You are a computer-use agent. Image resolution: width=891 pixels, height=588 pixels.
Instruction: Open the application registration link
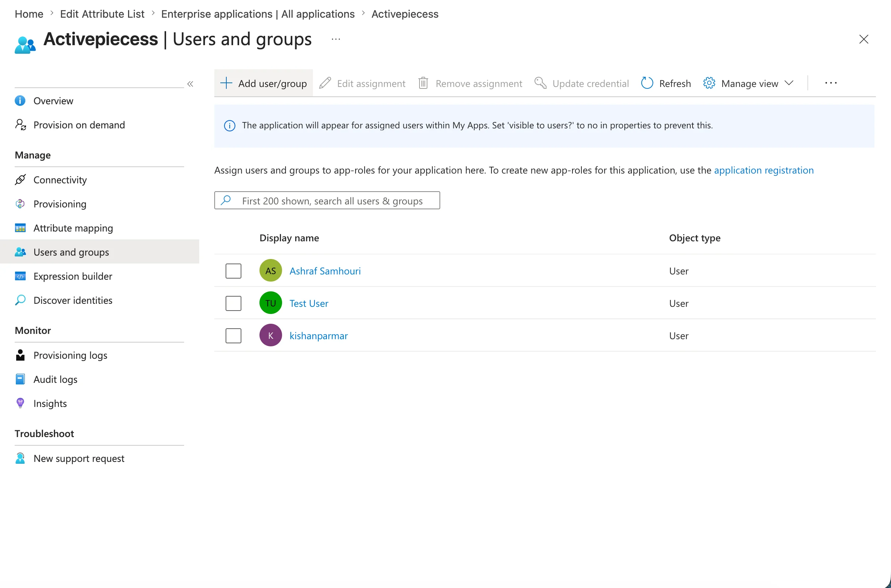pyautogui.click(x=764, y=170)
